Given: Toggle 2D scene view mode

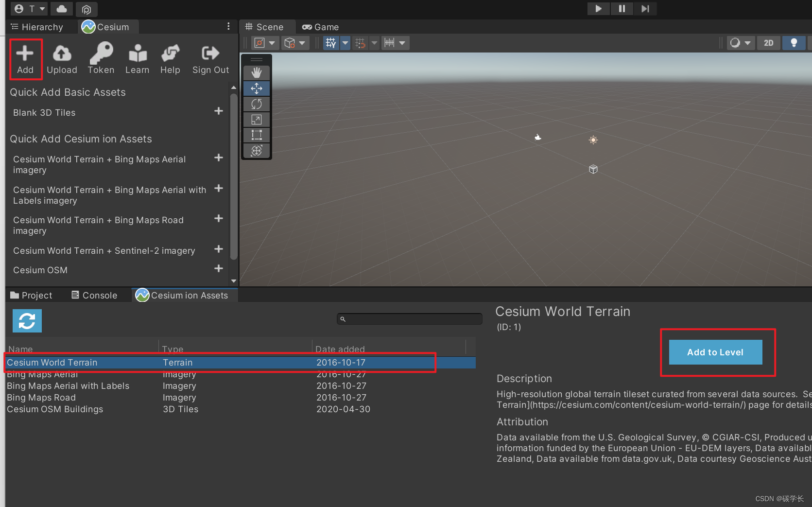Looking at the screenshot, I should [x=769, y=43].
